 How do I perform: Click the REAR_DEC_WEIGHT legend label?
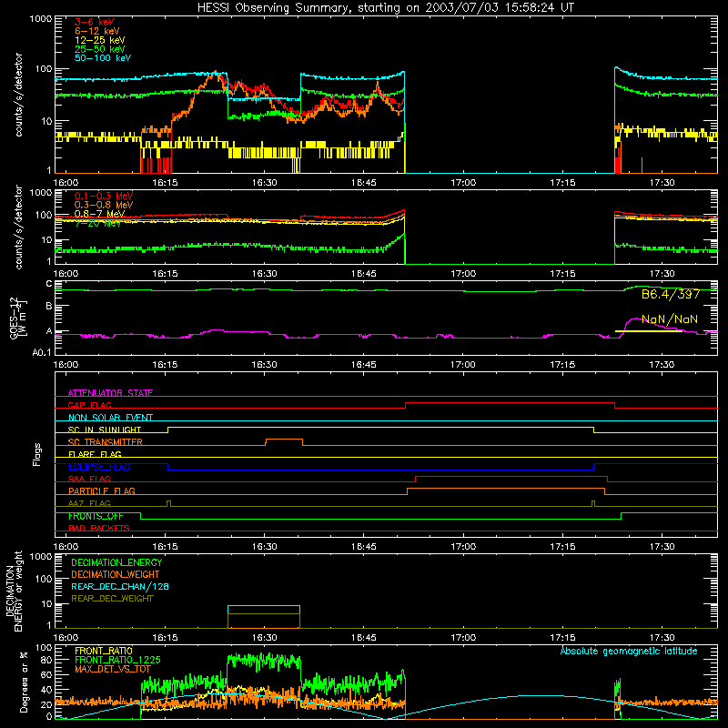coord(112,599)
